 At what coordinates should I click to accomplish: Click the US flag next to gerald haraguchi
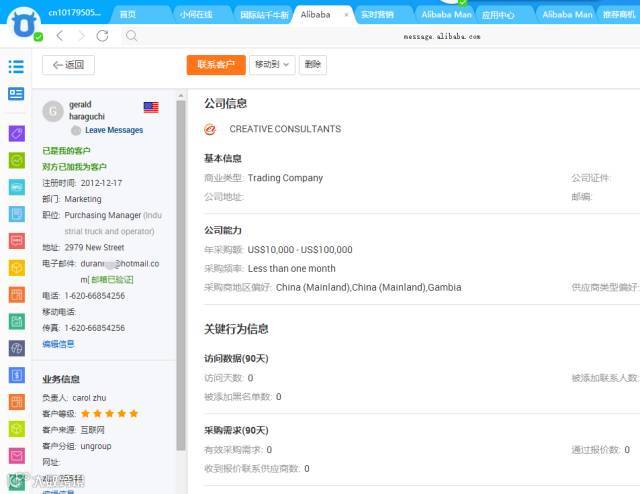(151, 107)
